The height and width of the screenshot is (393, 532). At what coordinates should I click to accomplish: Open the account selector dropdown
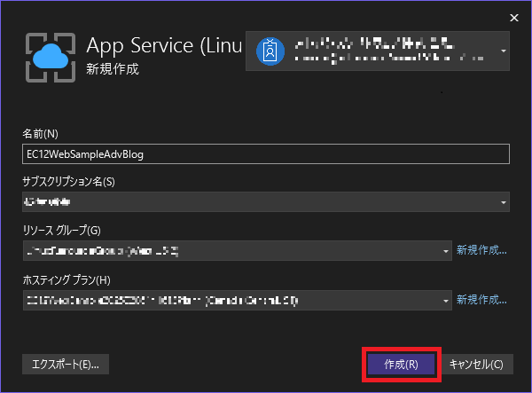pyautogui.click(x=378, y=51)
